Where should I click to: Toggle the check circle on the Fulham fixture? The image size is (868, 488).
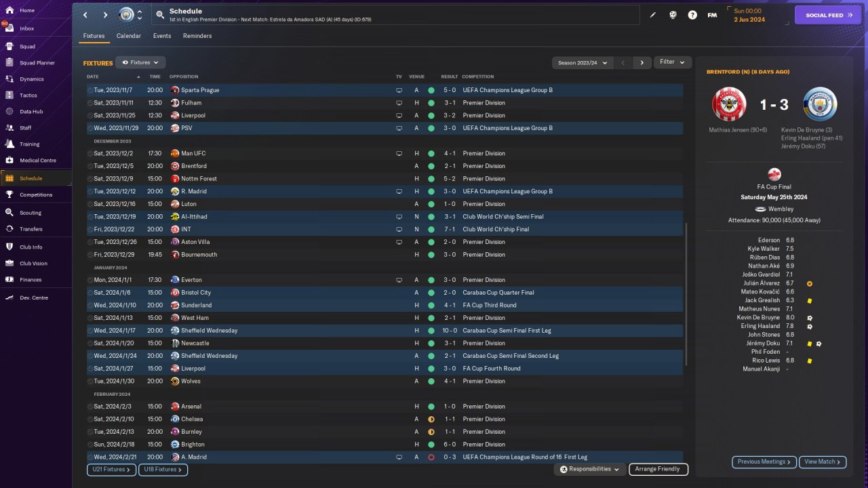click(x=91, y=103)
